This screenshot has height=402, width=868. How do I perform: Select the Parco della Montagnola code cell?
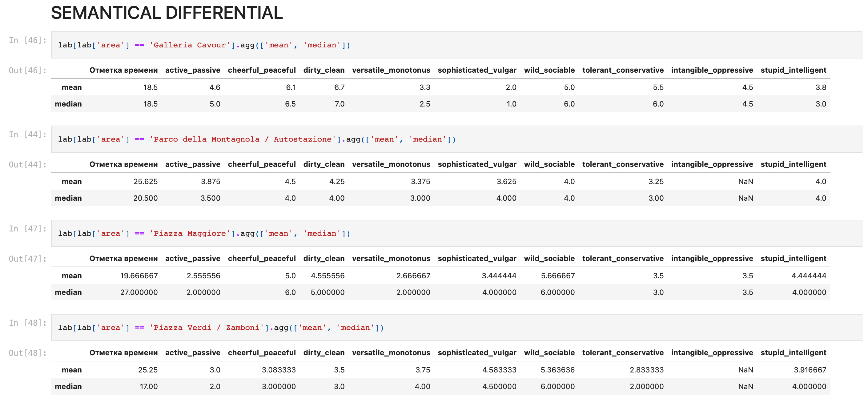[456, 139]
